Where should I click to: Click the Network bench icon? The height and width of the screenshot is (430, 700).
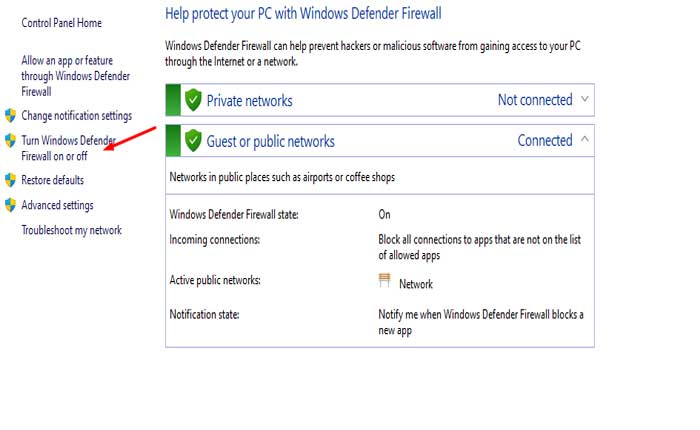[384, 282]
